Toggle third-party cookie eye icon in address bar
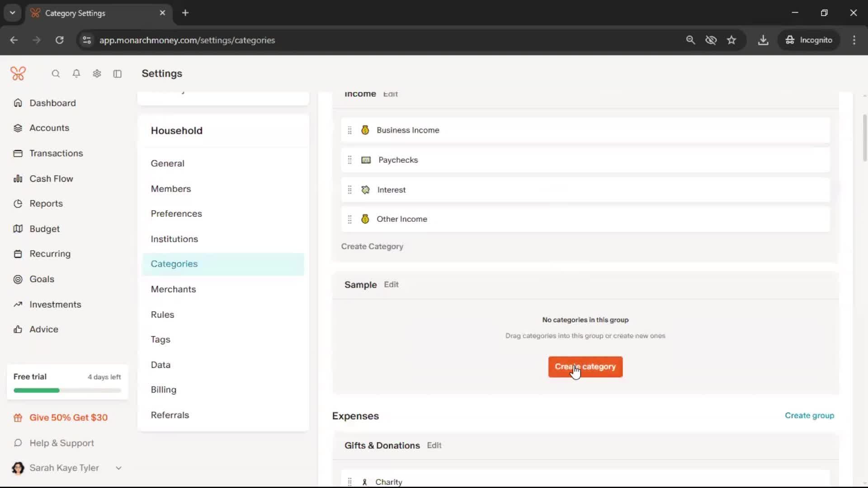Image resolution: width=868 pixels, height=488 pixels. click(x=711, y=40)
